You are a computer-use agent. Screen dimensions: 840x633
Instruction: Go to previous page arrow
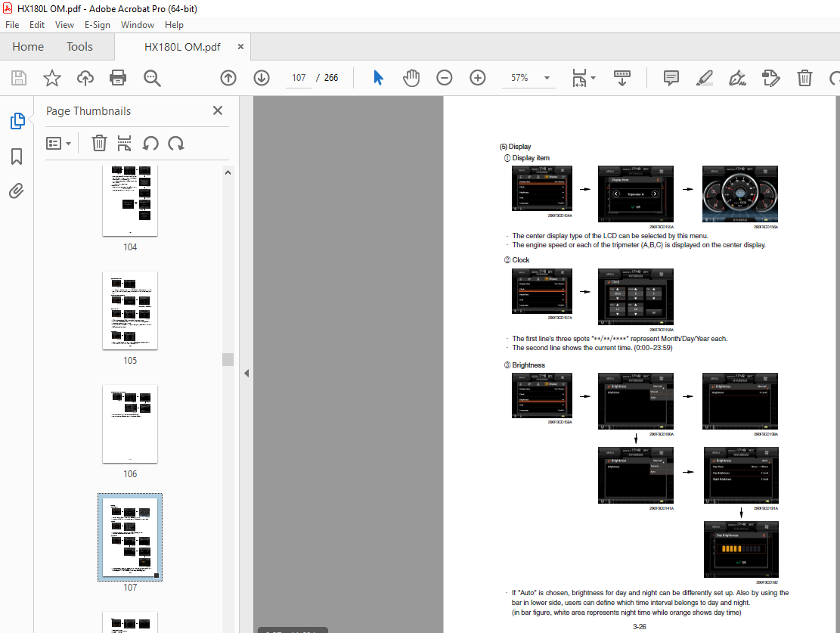click(x=228, y=78)
